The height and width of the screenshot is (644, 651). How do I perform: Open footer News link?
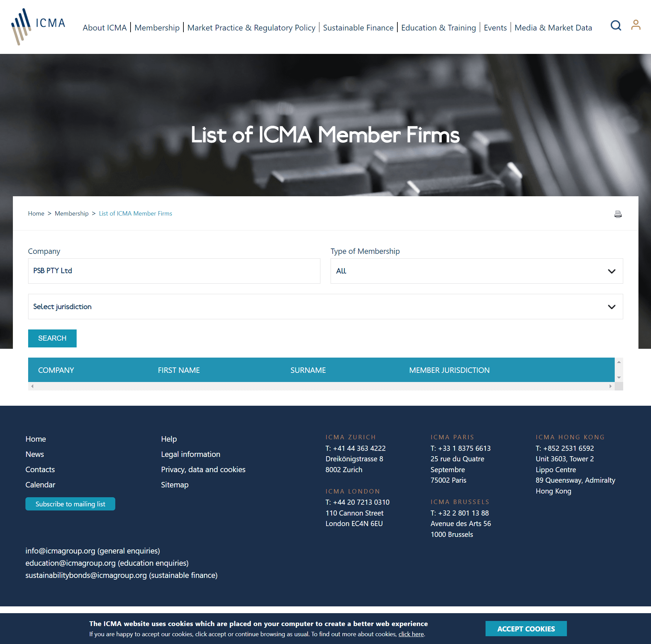[35, 454]
